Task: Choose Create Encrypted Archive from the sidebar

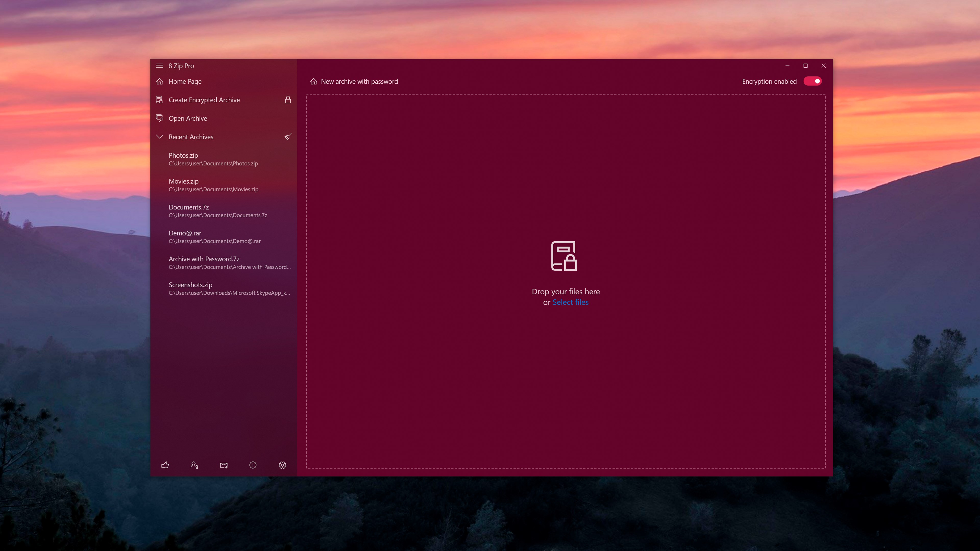Action: point(204,100)
